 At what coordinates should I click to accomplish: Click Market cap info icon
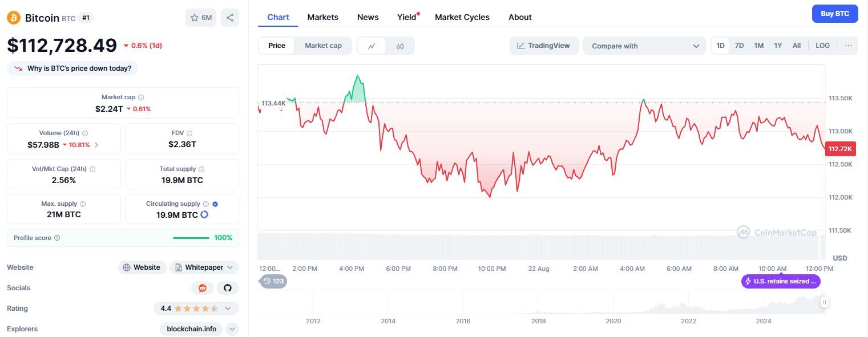click(x=141, y=98)
